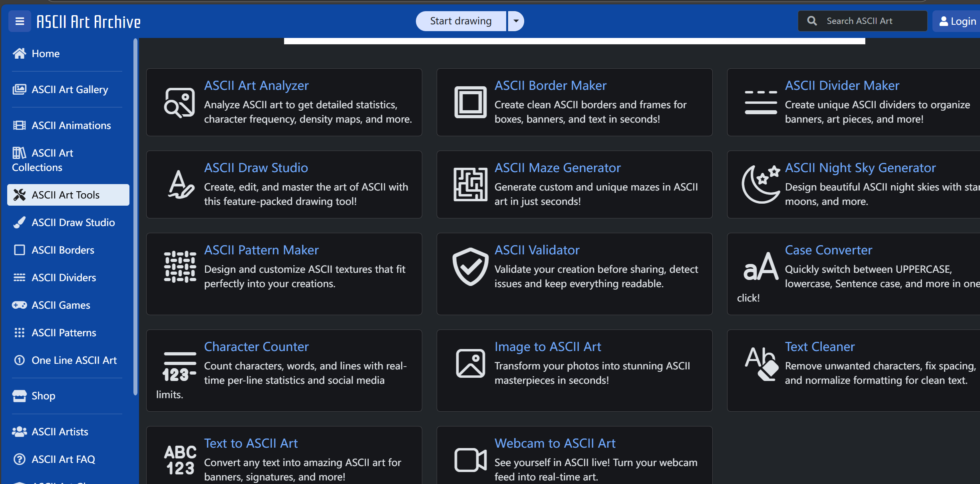Open the Start drawing dropdown arrow

click(516, 21)
